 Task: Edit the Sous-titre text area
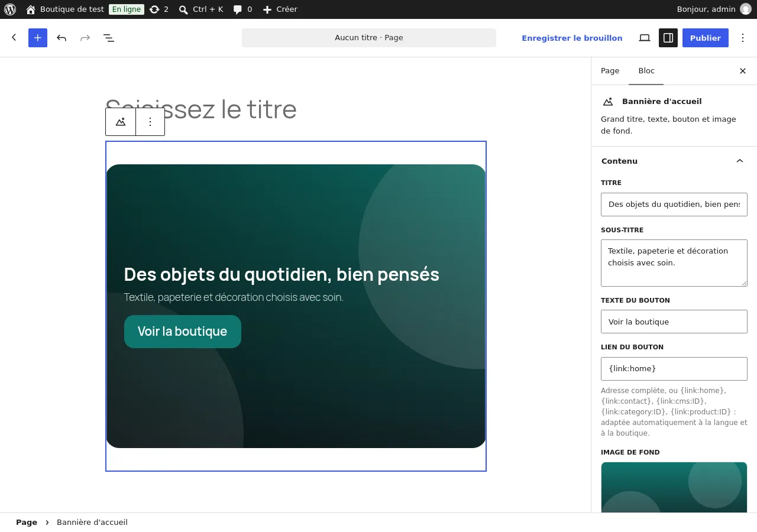[x=674, y=263]
